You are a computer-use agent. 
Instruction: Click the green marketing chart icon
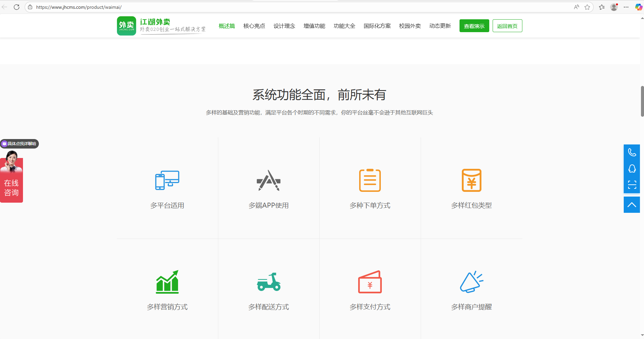[x=167, y=282]
